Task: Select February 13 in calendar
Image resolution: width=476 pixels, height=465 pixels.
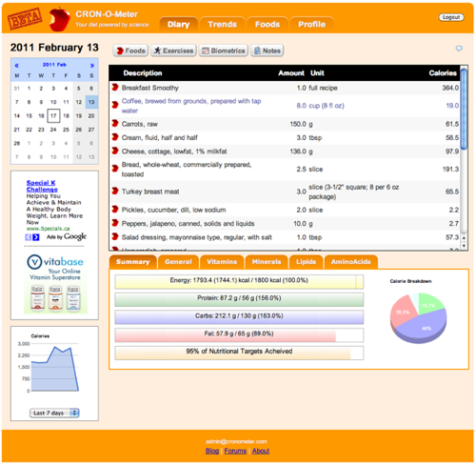Action: coord(91,102)
